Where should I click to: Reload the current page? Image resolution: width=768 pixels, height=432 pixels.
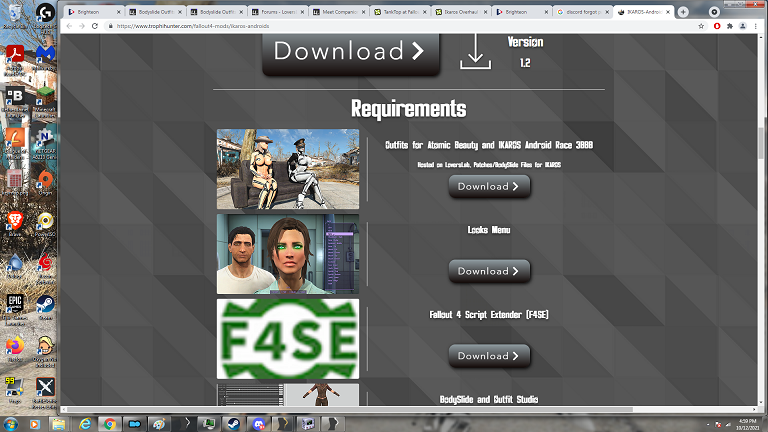pos(95,26)
